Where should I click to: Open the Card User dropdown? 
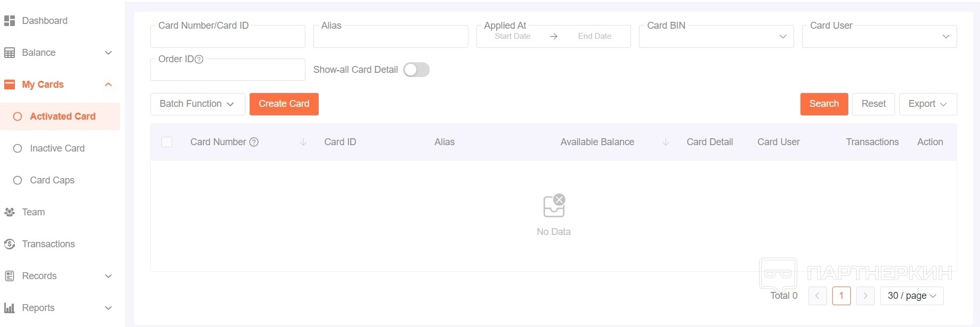[879, 37]
